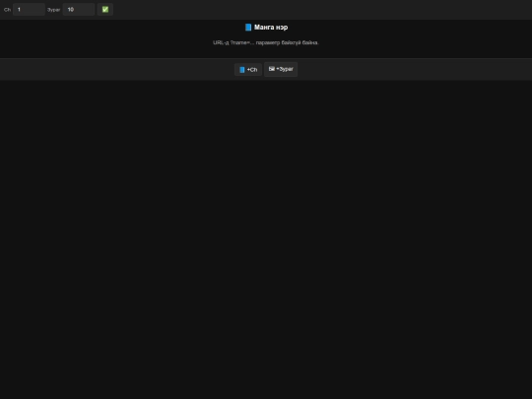Select the Зураг label beside the second input
The width and height of the screenshot is (532, 399).
pyautogui.click(x=53, y=10)
